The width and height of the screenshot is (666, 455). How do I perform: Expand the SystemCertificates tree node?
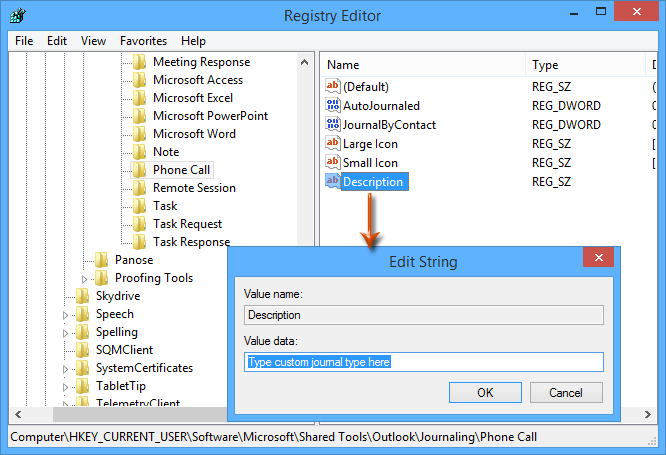tap(66, 369)
